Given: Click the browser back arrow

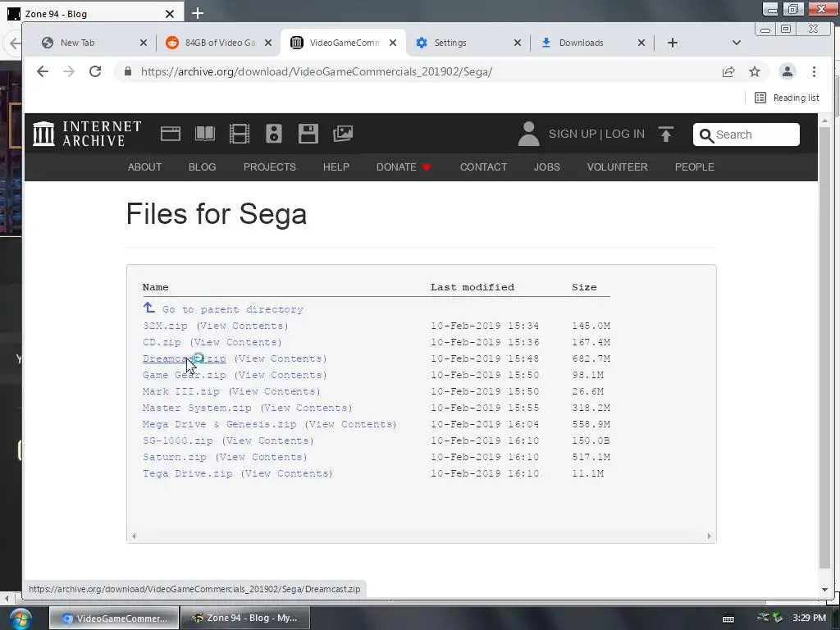Looking at the screenshot, I should coord(43,71).
